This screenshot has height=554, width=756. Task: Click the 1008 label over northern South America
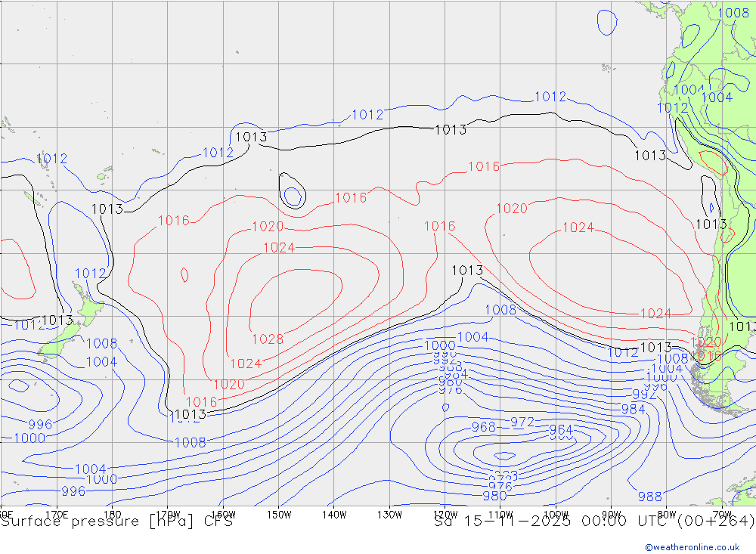click(x=733, y=13)
